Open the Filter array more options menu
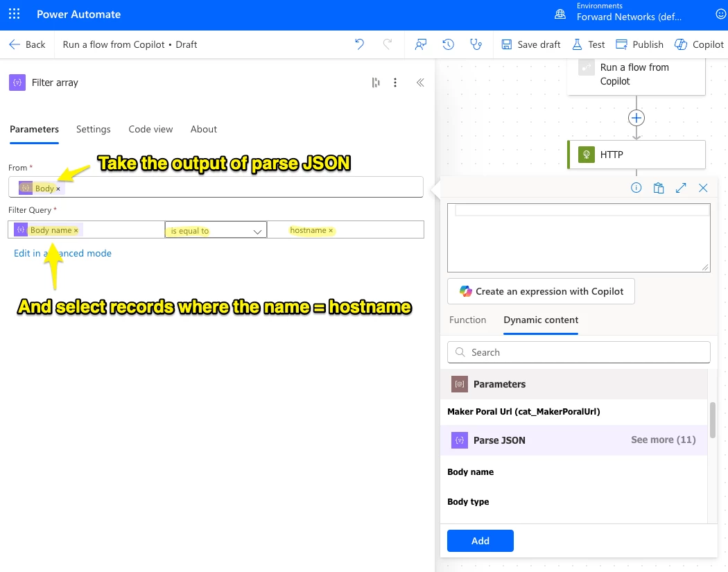 coord(395,83)
